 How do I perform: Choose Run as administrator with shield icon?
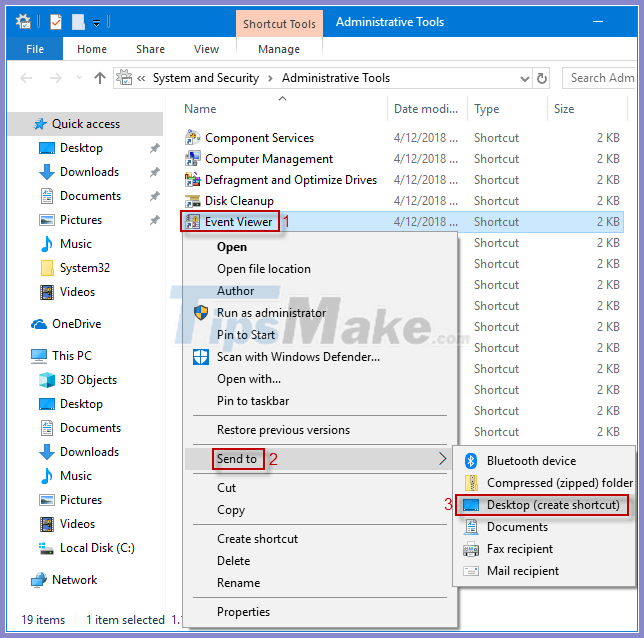(271, 313)
